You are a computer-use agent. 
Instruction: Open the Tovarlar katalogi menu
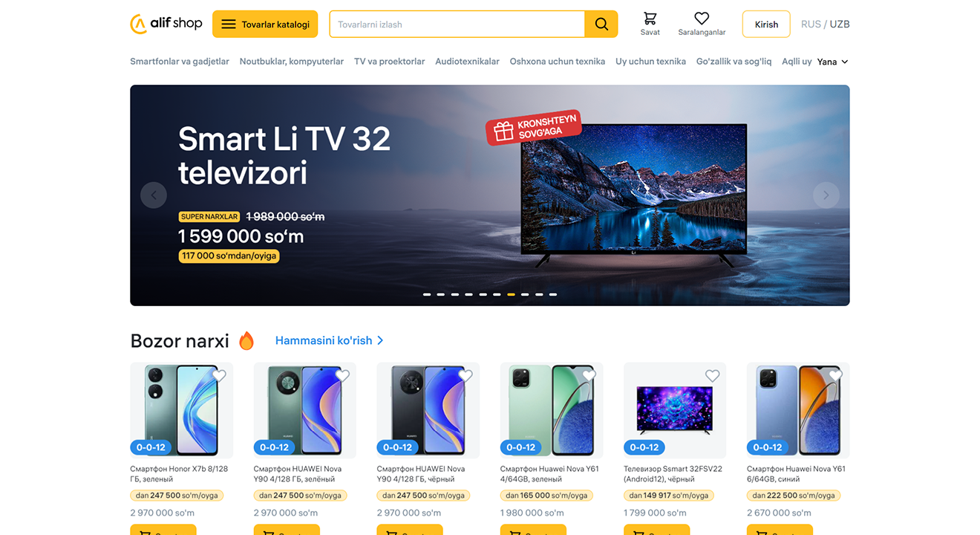point(265,24)
